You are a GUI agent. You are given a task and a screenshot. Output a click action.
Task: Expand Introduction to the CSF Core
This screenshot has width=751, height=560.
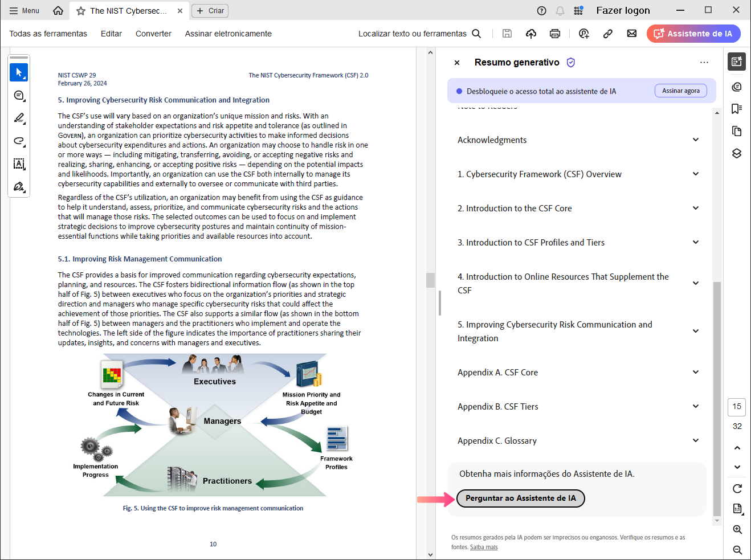click(x=696, y=208)
